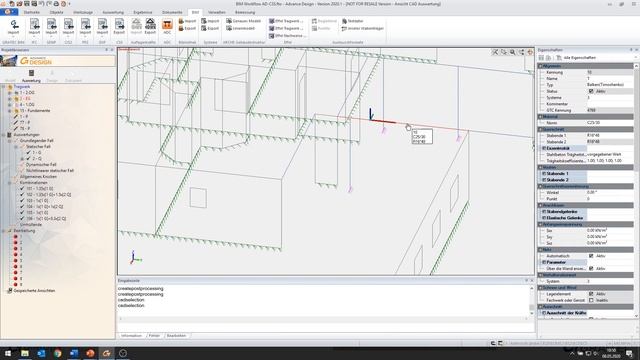Toggle the checkmark of combination 102
640x360 pixels.
(x=22, y=195)
